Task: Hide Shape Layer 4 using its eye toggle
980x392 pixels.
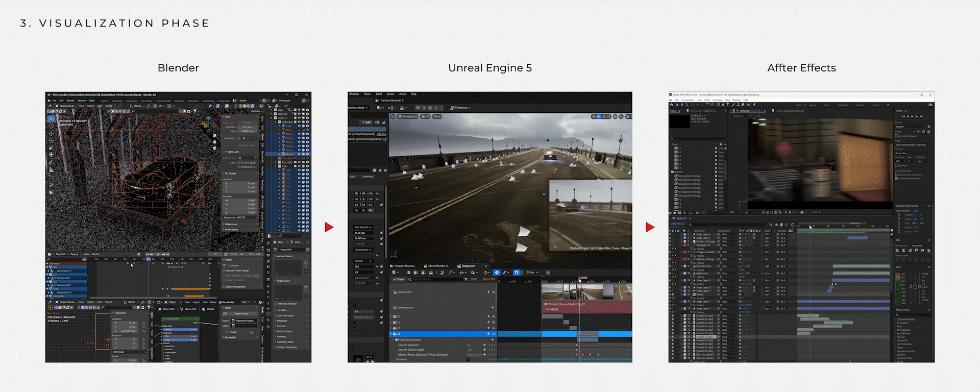Action: coord(670,234)
